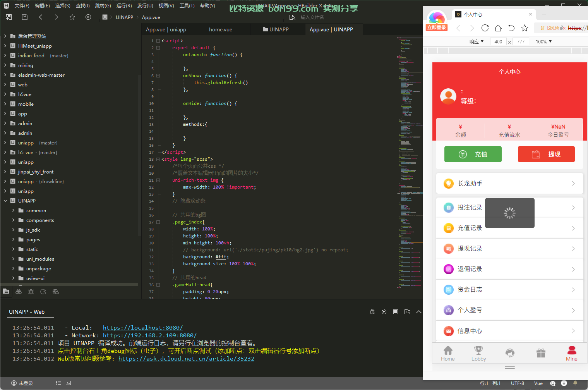
Task: Click the save file icon in the toolbar
Action: point(25,17)
